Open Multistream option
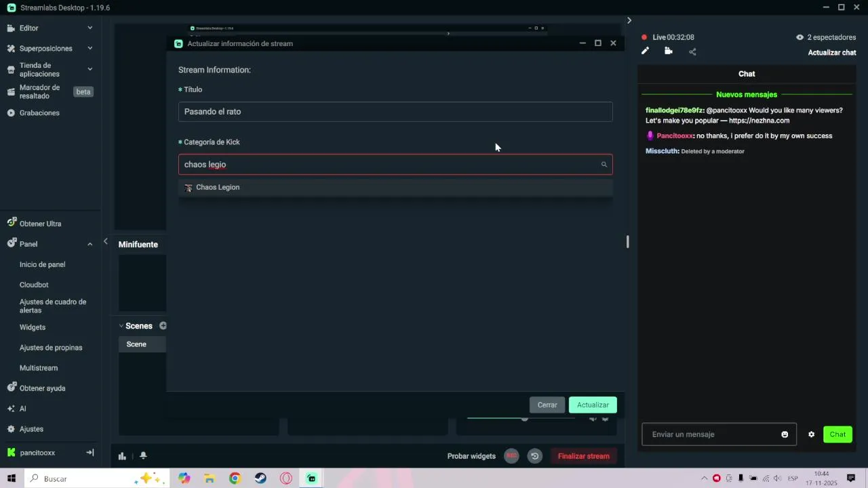The height and width of the screenshot is (488, 868). [39, 368]
